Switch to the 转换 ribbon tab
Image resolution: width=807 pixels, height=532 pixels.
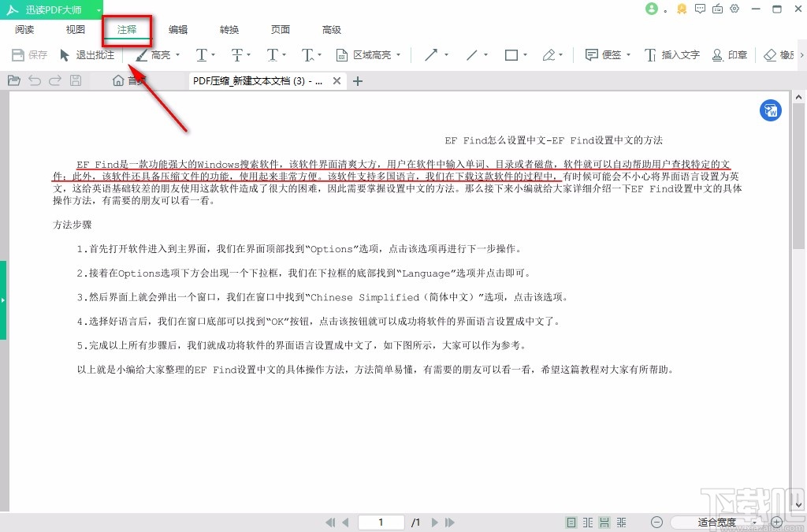point(229,29)
